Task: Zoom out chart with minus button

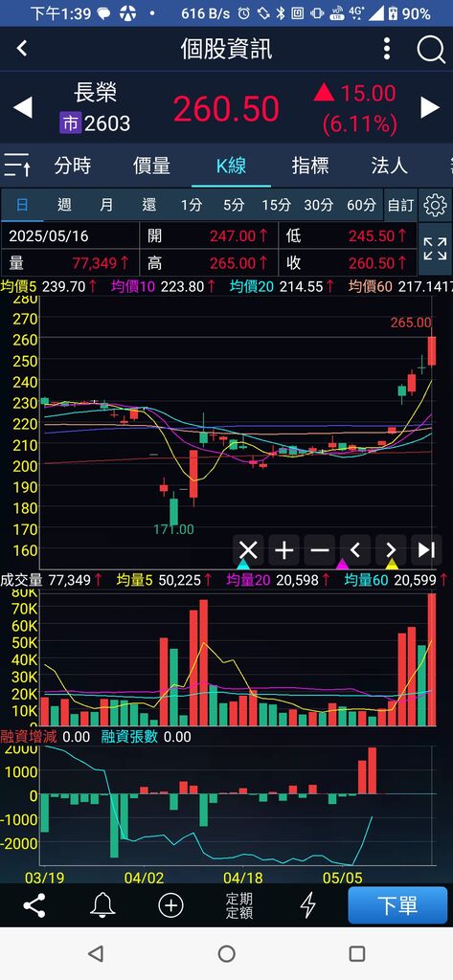Action: [320, 550]
